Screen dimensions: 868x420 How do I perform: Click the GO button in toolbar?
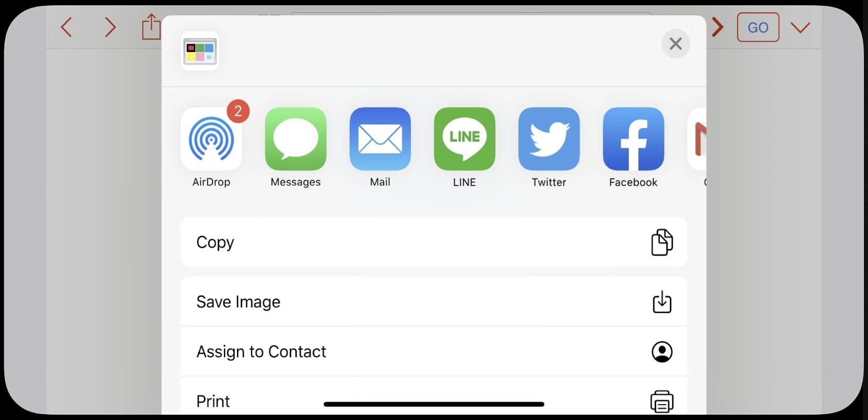758,27
